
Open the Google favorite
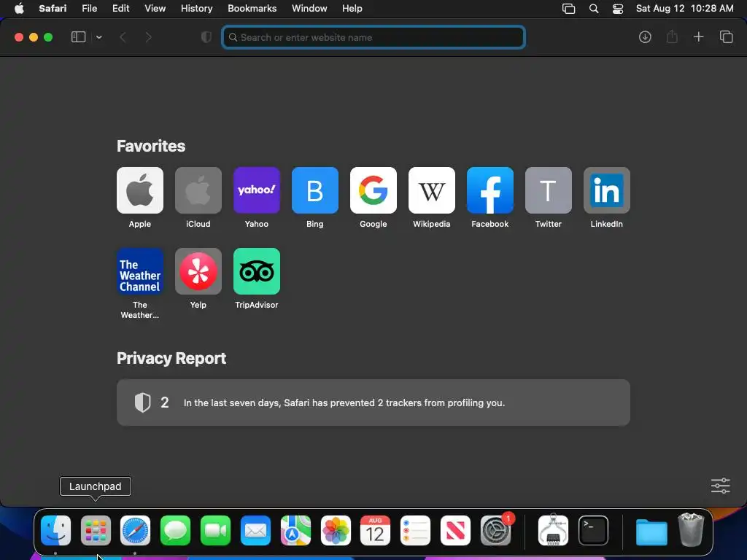click(373, 190)
